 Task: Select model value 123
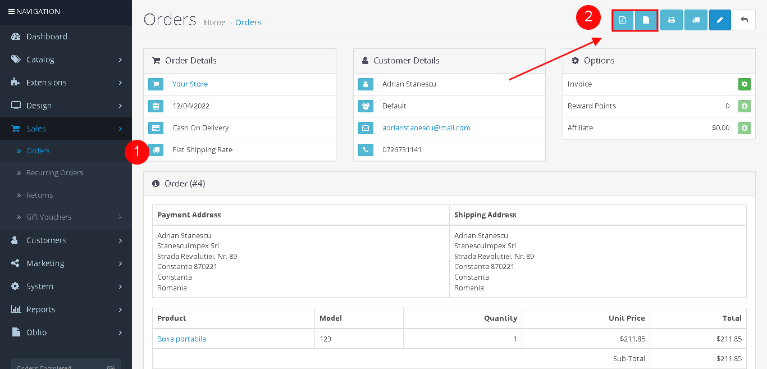point(326,339)
